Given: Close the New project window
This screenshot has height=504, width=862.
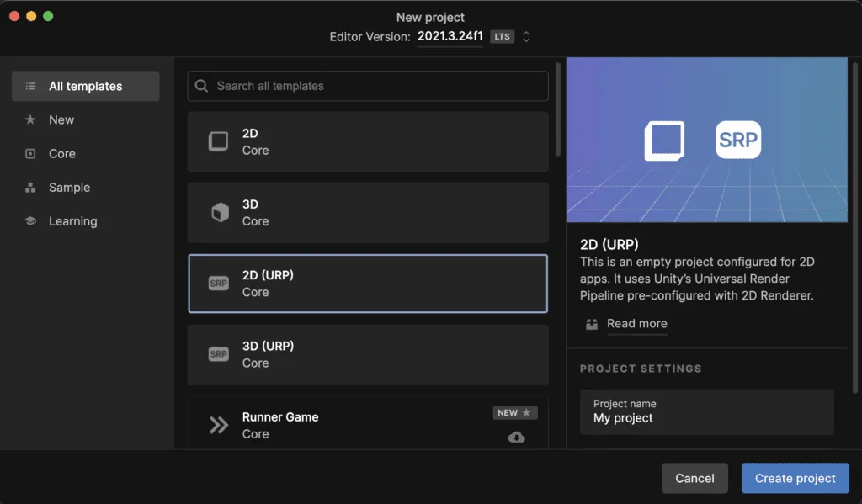Looking at the screenshot, I should (14, 17).
